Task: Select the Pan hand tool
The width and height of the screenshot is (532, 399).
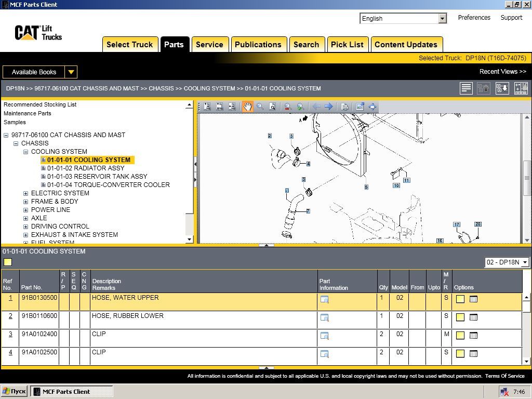Action: coord(248,107)
